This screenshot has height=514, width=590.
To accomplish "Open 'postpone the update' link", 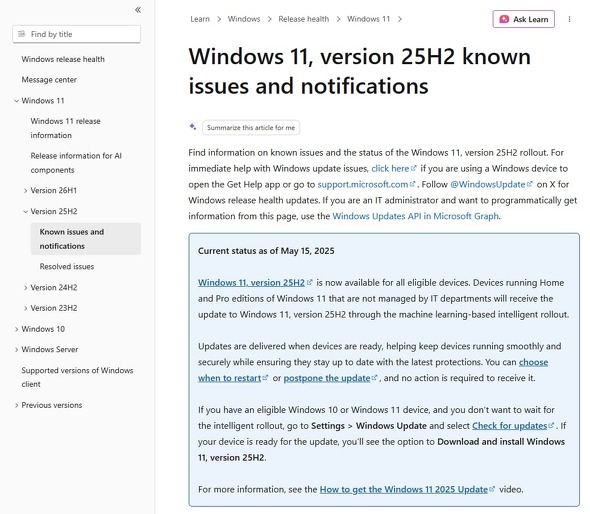I will coord(330,378).
